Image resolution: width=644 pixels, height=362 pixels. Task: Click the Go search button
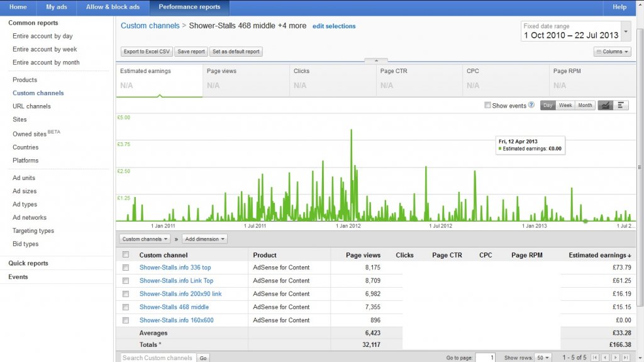click(203, 358)
